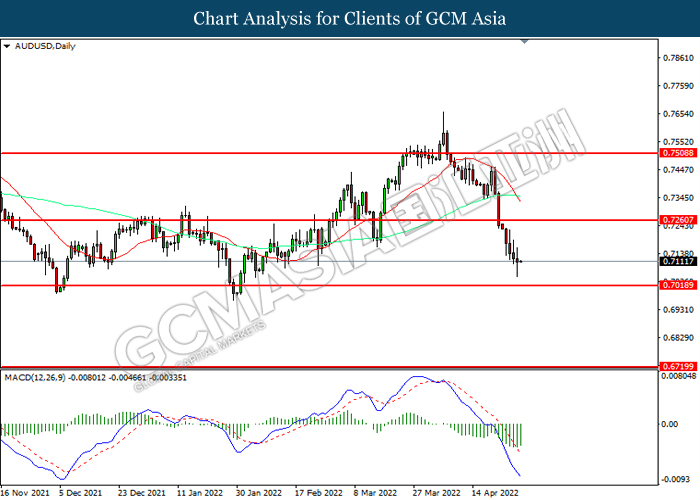Click the 0.73450 price axis value

coord(679,198)
